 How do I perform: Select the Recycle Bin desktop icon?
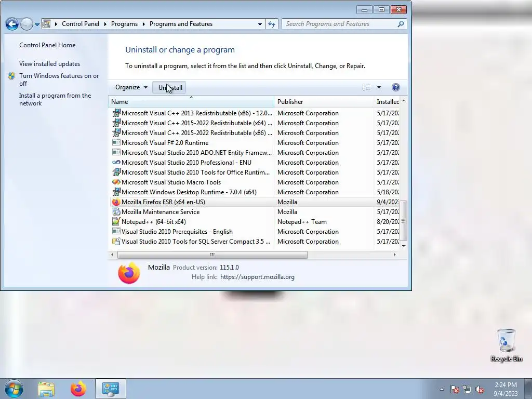tap(506, 345)
